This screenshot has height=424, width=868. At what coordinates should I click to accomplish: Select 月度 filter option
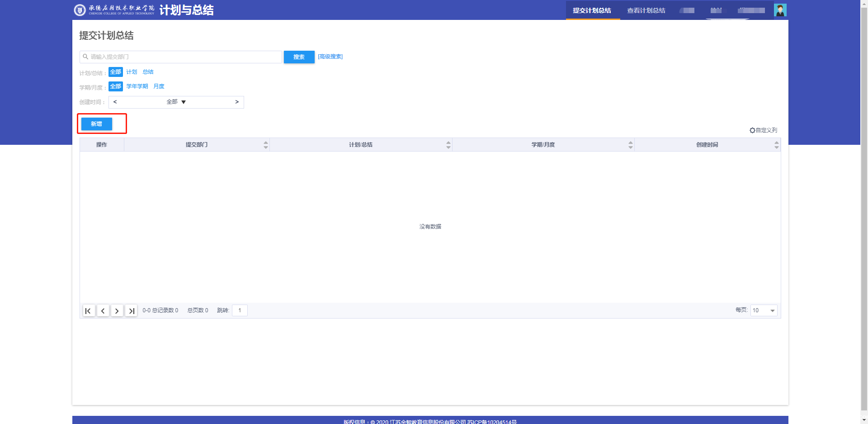159,86
